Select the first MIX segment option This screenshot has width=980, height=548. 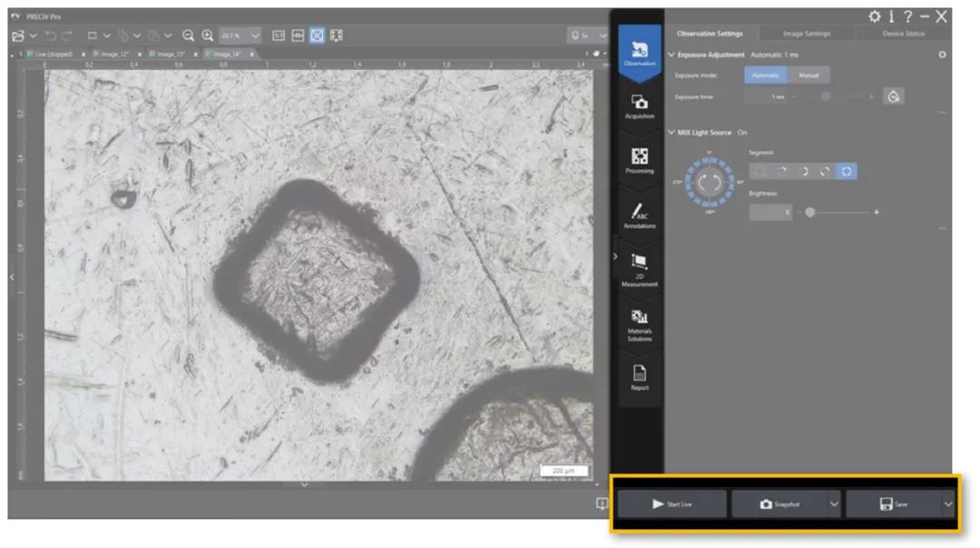[760, 171]
